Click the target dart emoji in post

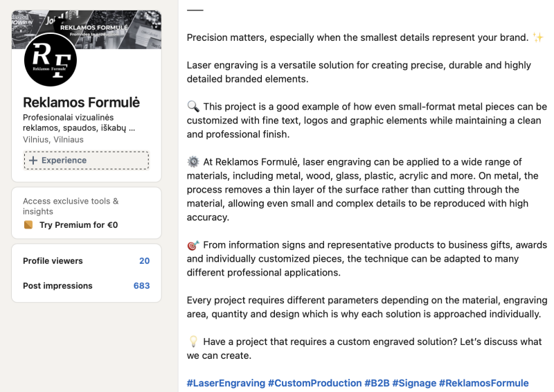tap(193, 245)
